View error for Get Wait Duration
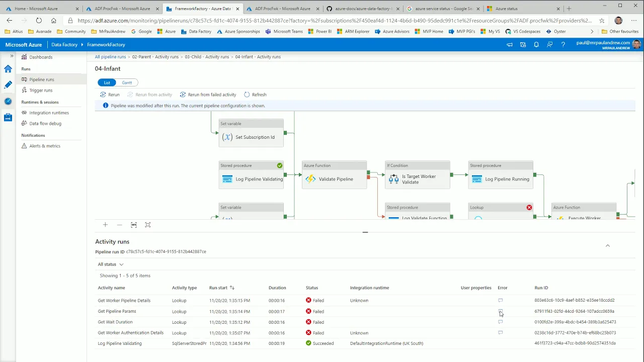 tap(500, 322)
